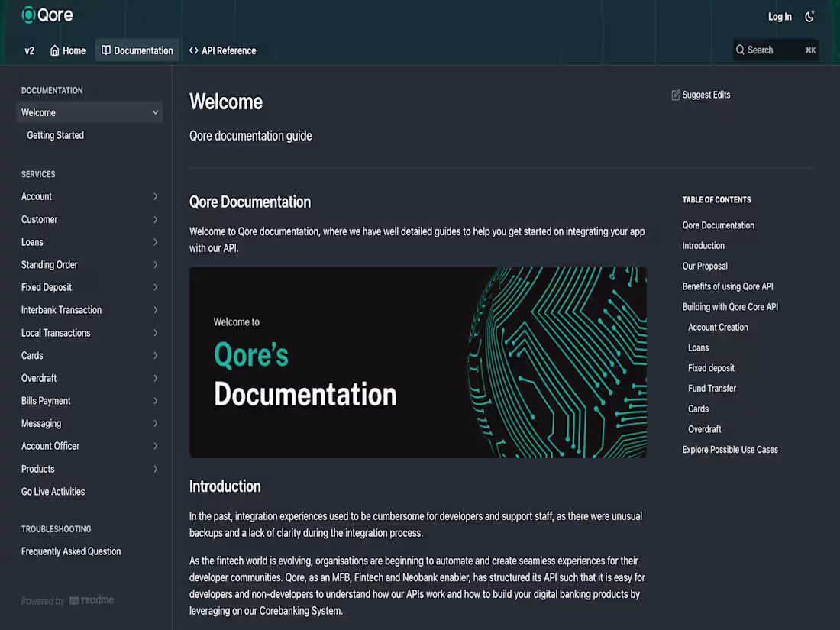Click the API Reference brackets icon

pos(192,50)
